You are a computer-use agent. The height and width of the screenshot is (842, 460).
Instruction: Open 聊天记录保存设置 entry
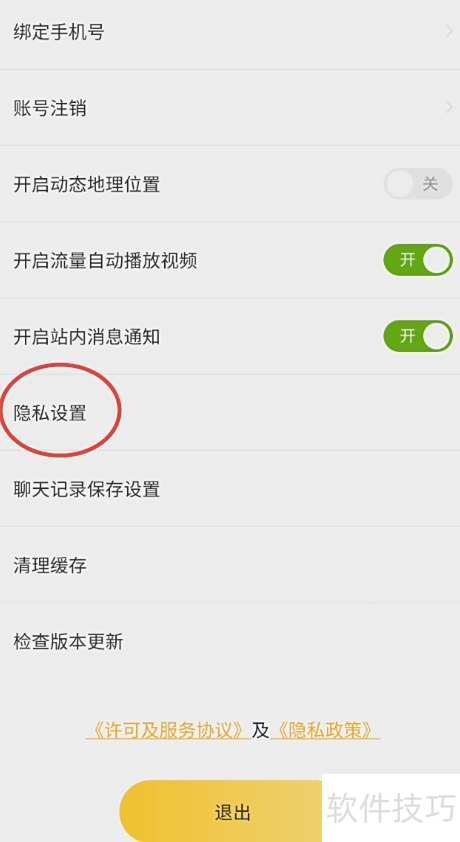(x=230, y=489)
